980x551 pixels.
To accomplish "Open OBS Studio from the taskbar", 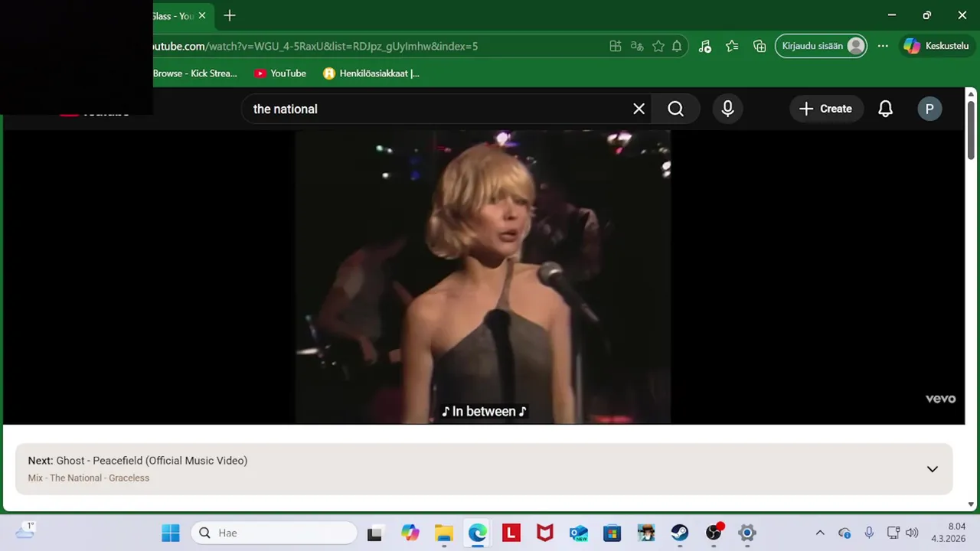I will pos(714,533).
